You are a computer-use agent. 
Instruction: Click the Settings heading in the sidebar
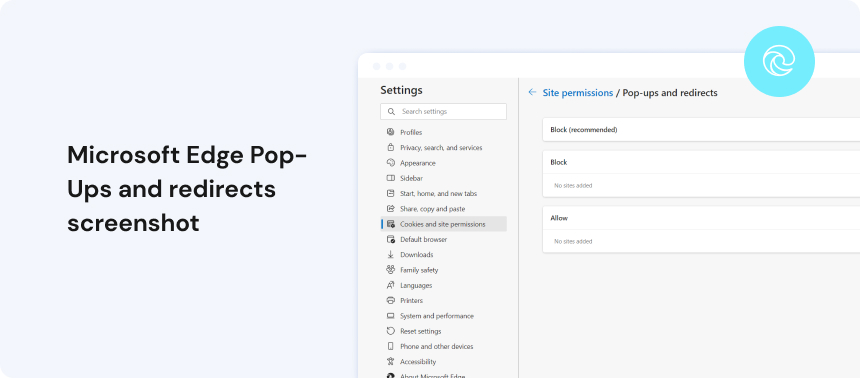[x=401, y=90]
